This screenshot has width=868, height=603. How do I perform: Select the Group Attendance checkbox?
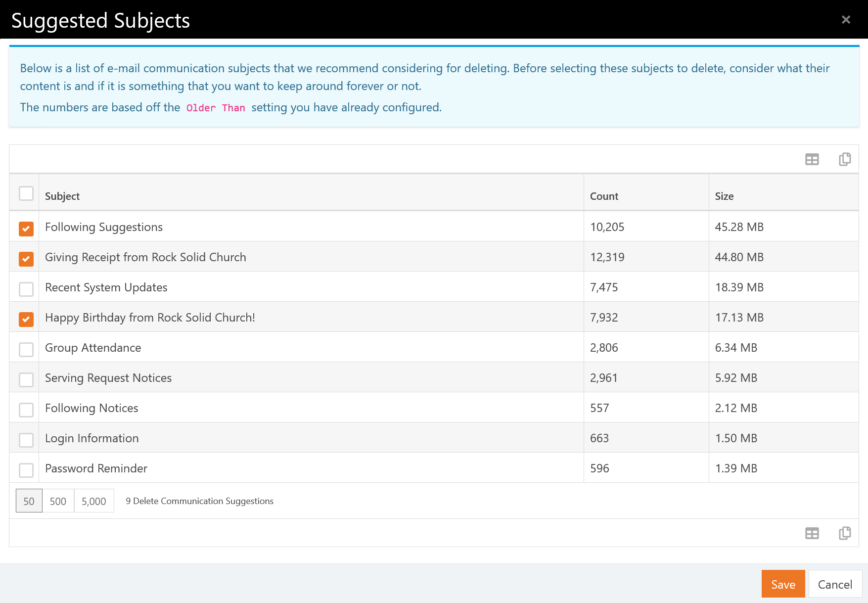(x=26, y=349)
